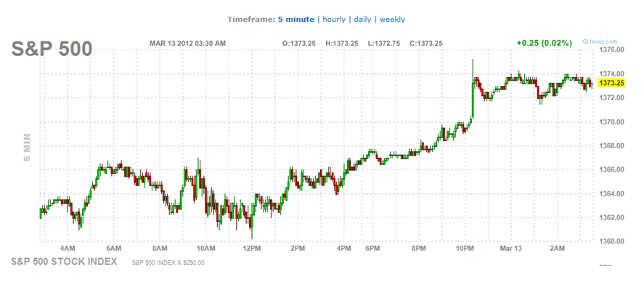Click the C:1373.25 close value
Screen dimensions: 644x285
click(426, 43)
